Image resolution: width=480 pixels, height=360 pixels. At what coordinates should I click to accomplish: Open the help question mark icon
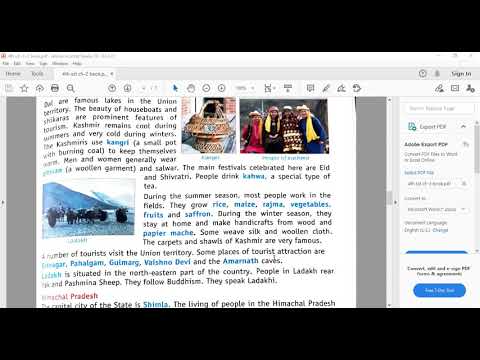pyautogui.click(x=423, y=74)
